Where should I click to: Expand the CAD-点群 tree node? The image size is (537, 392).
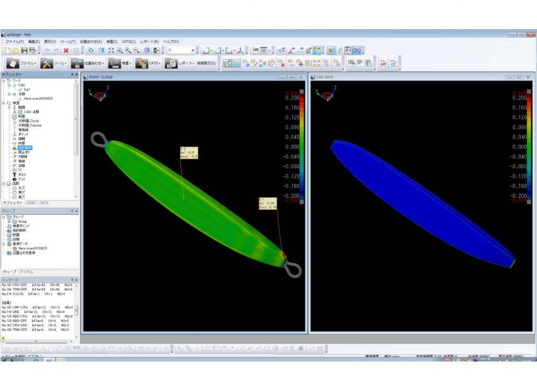(x=15, y=112)
